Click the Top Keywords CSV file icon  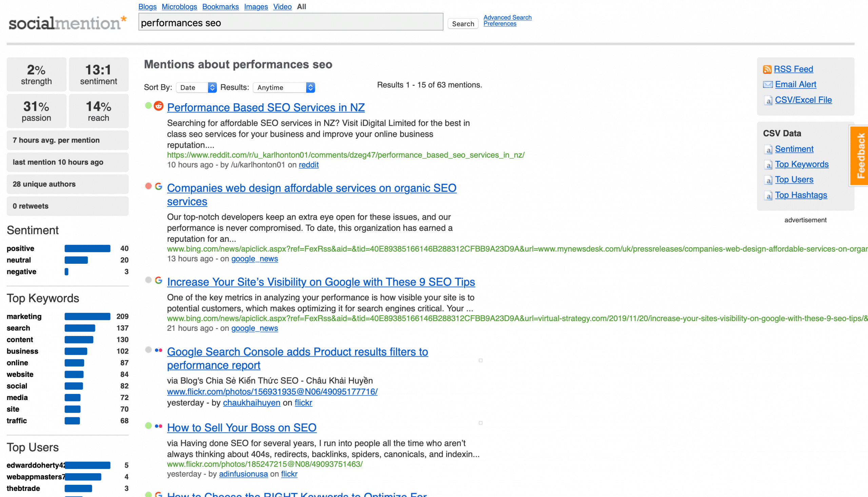coord(768,165)
